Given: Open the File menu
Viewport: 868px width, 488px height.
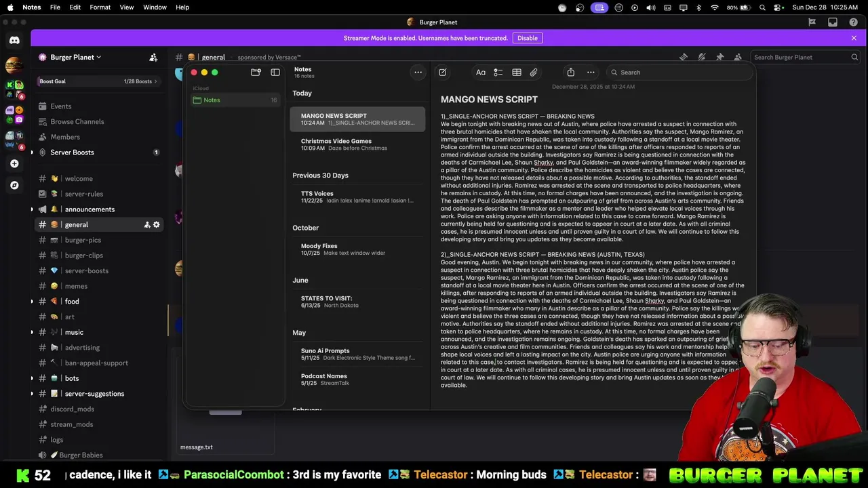Looking at the screenshot, I should click(x=55, y=7).
